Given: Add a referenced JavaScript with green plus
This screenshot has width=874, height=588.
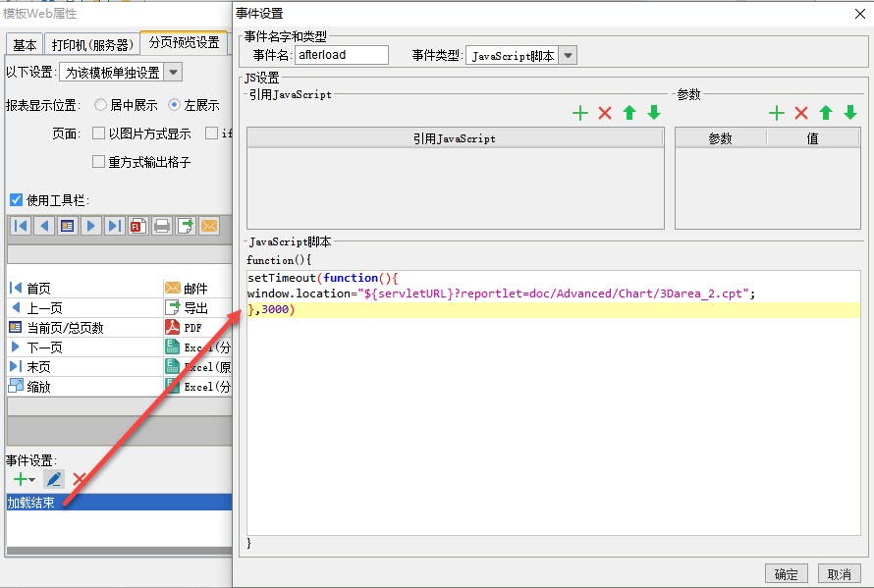Looking at the screenshot, I should [x=580, y=113].
